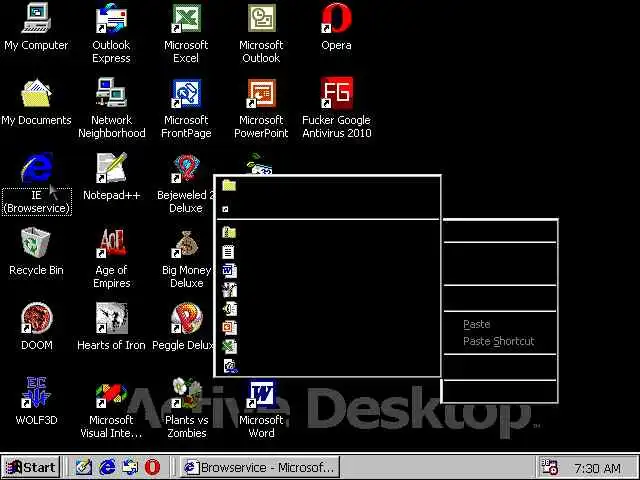Launch Opera from the quick launch bar
640x480 pixels.
point(153,467)
